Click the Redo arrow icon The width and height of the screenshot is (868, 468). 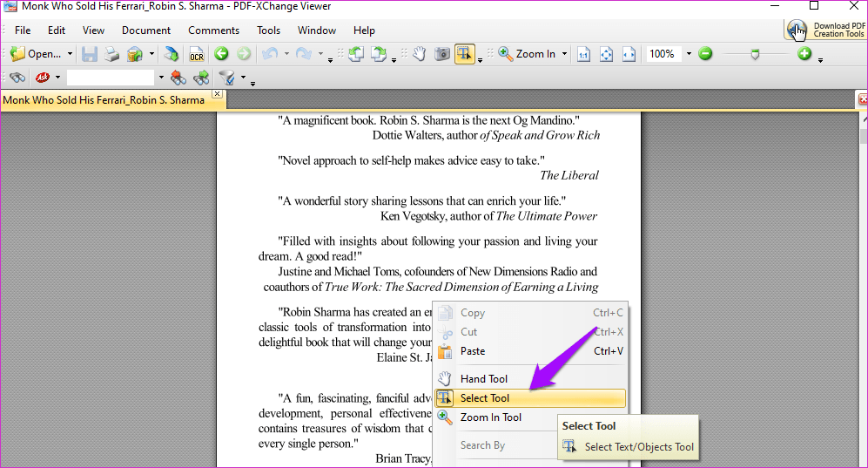pyautogui.click(x=303, y=54)
